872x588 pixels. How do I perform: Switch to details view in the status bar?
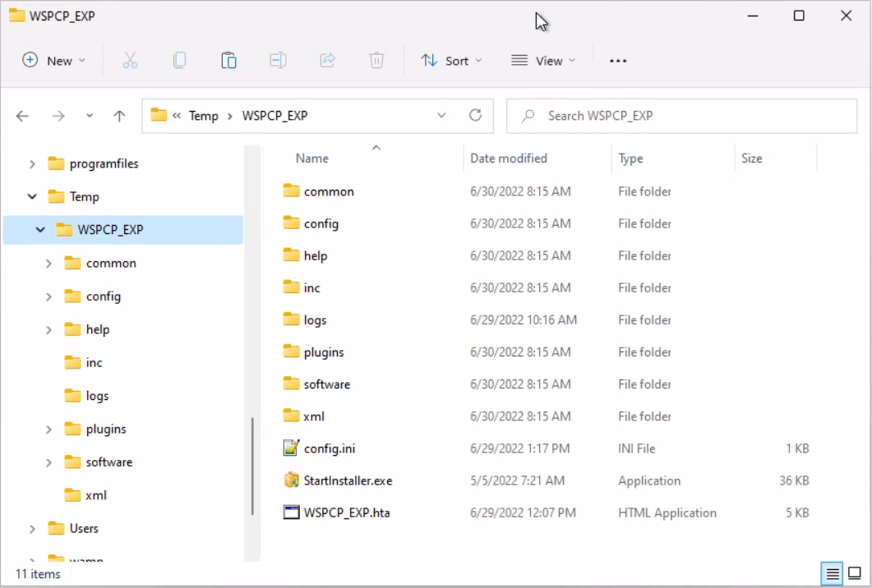[833, 573]
